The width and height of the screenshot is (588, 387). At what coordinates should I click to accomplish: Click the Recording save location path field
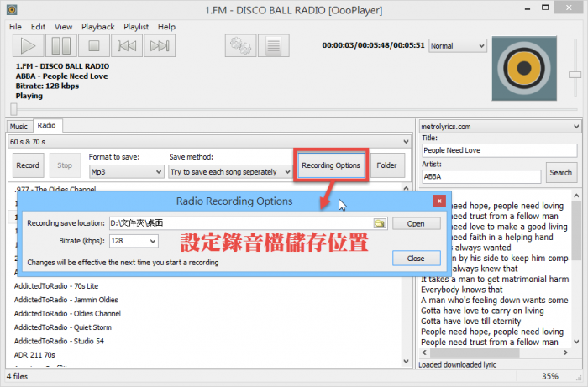pos(241,223)
